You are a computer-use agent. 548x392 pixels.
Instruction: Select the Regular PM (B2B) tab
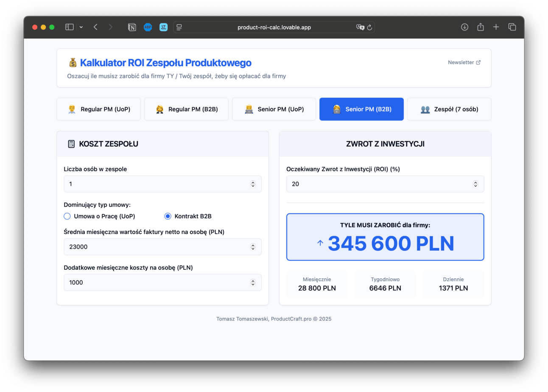pyautogui.click(x=186, y=109)
